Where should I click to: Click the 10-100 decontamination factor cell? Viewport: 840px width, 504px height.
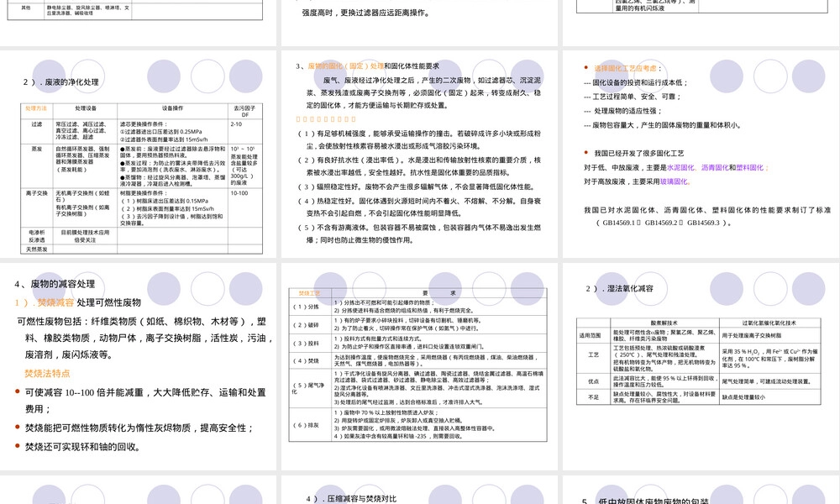point(239,193)
